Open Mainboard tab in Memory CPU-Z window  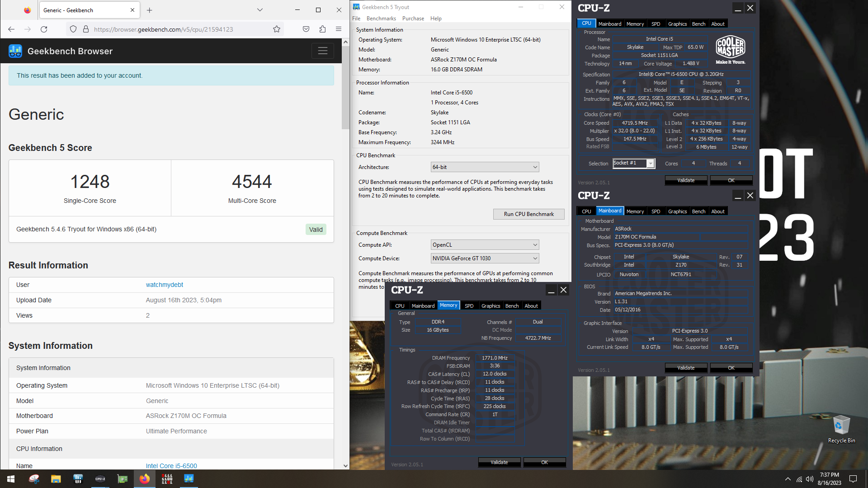(x=423, y=306)
